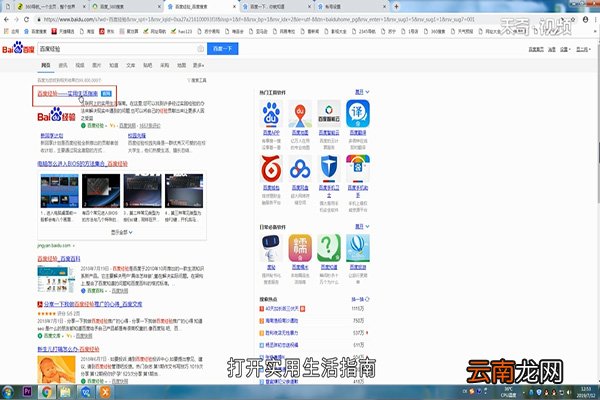Screen dimensions: 600x400
Task: Click fourth BIOS step thumbnail image
Action: (x=184, y=191)
